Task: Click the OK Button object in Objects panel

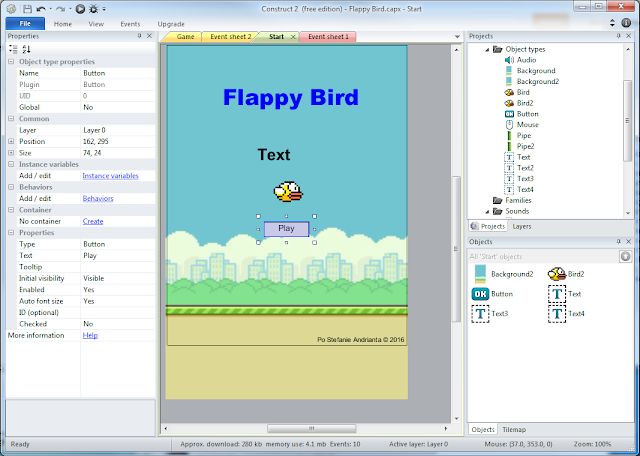Action: tap(492, 294)
